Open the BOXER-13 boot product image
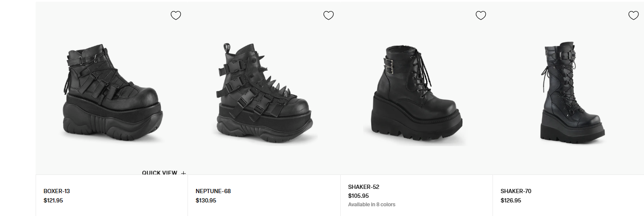This screenshot has width=644, height=216. [112, 92]
